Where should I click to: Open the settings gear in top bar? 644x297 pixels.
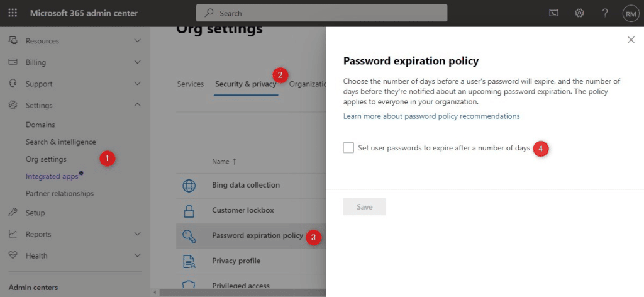tap(579, 13)
